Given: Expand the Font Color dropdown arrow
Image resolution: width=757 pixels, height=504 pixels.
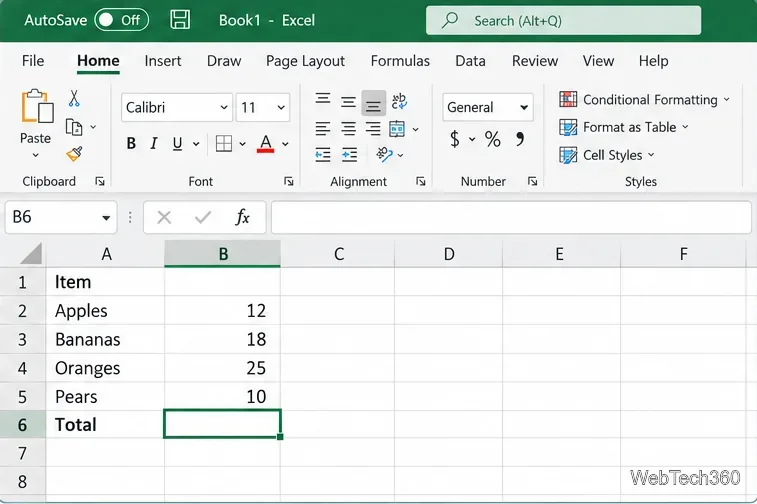Looking at the screenshot, I should coord(285,143).
